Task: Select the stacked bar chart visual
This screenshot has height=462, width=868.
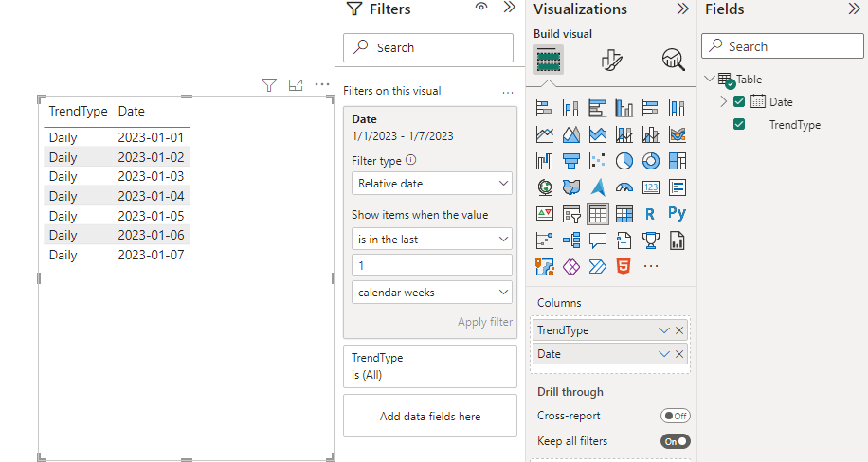Action: (x=544, y=109)
